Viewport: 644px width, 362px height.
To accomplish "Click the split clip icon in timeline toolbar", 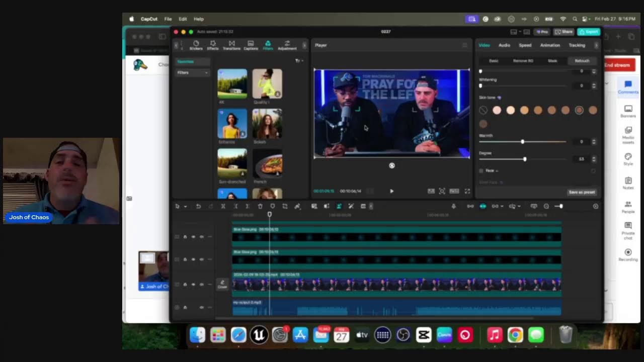I will 223,206.
